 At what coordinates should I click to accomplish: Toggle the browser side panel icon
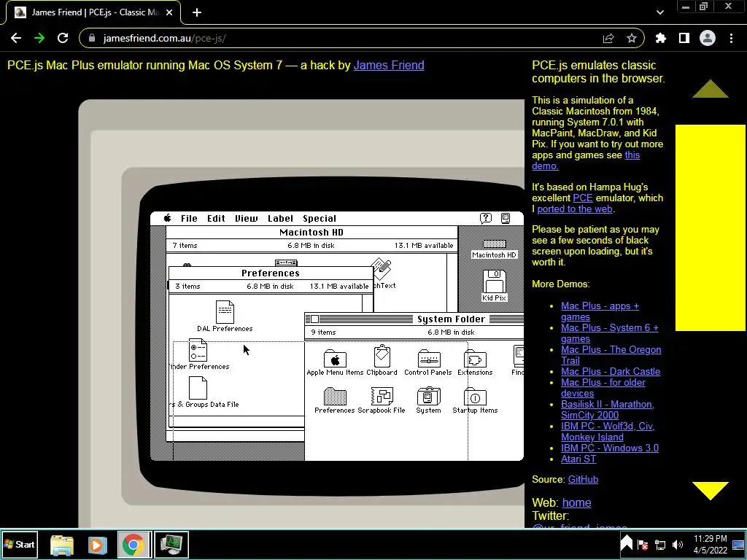click(x=684, y=38)
